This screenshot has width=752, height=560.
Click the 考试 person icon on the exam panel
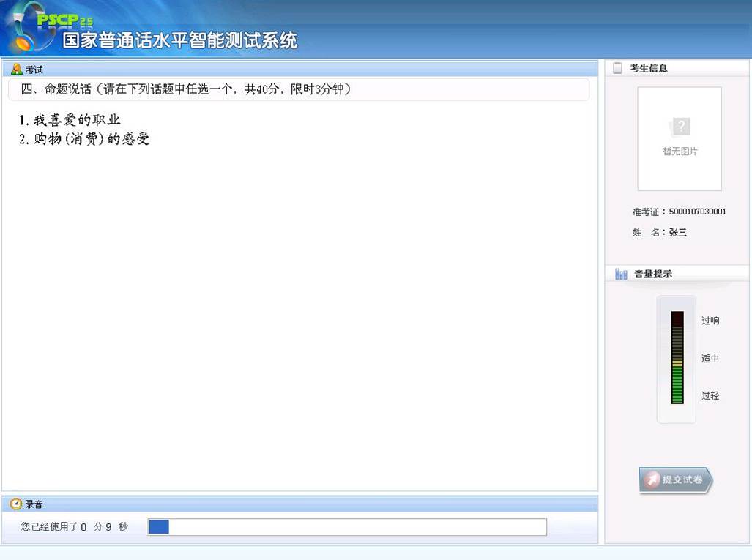(x=16, y=70)
